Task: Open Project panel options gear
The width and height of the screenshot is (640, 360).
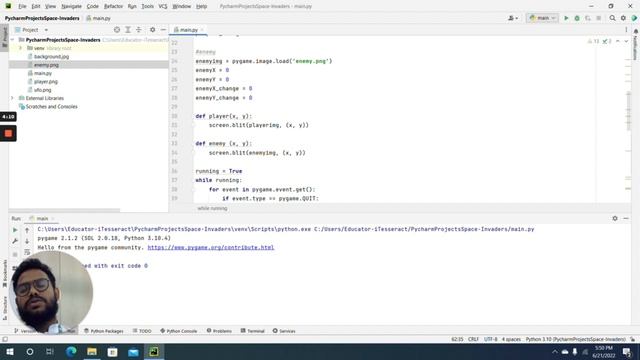Action: [x=152, y=30]
